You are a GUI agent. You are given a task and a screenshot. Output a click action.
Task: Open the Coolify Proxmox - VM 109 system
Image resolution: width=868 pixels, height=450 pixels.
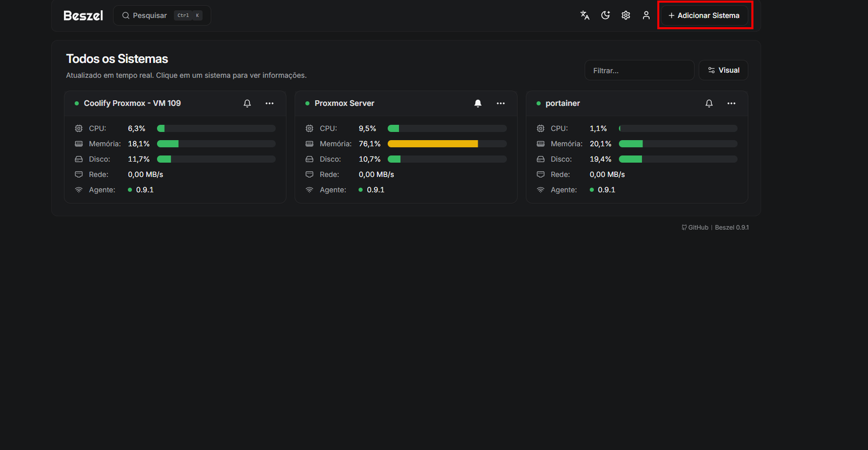coord(132,104)
